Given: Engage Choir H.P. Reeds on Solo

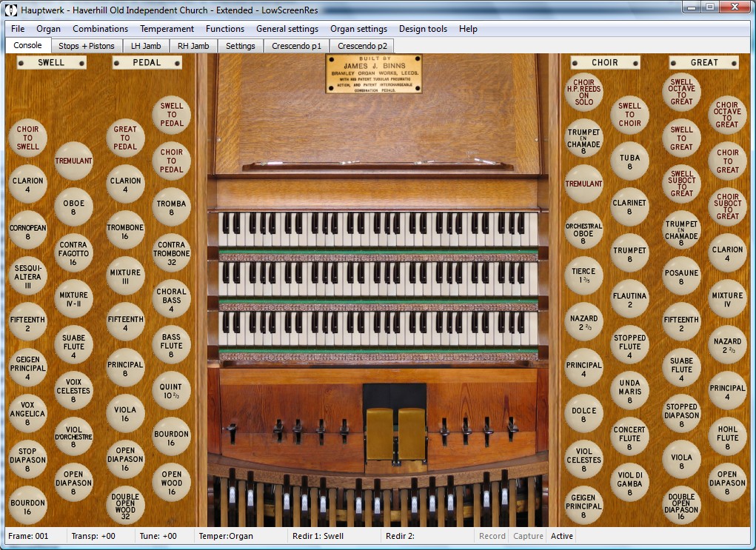Looking at the screenshot, I should pyautogui.click(x=584, y=92).
